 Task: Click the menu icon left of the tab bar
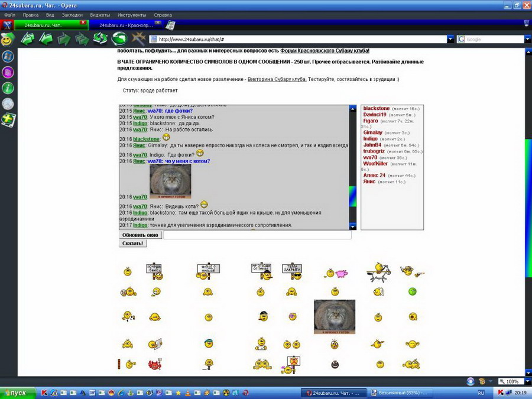tap(7, 25)
